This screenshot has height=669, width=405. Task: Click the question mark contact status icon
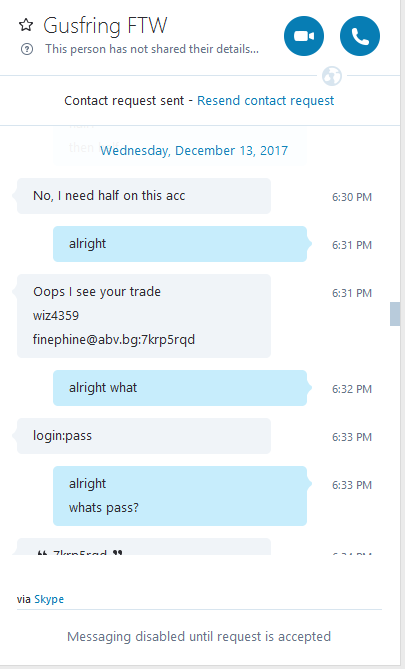[x=26, y=49]
